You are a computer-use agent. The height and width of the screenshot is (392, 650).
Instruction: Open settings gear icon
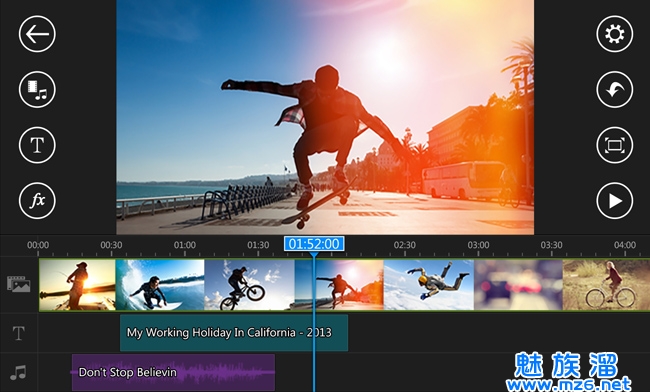[x=615, y=34]
